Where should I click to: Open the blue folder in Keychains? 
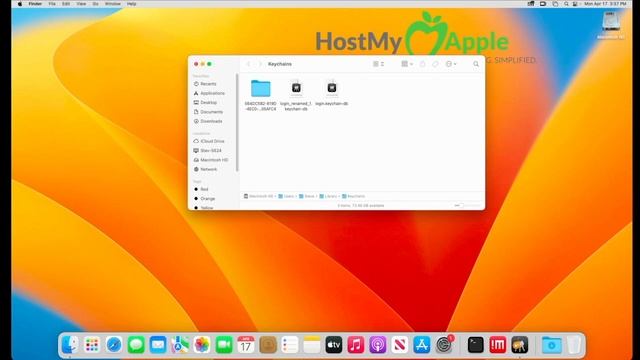pos(260,88)
